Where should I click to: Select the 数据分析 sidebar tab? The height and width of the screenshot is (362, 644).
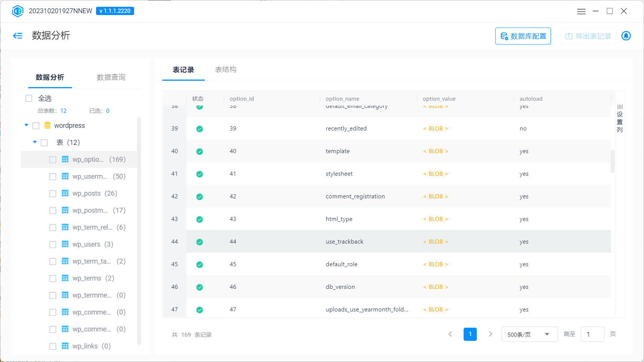(50, 77)
